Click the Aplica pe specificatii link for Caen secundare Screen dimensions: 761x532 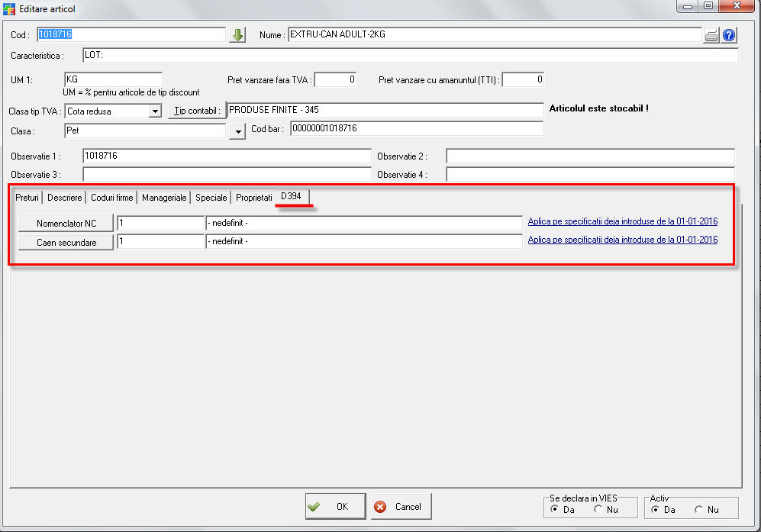(622, 239)
